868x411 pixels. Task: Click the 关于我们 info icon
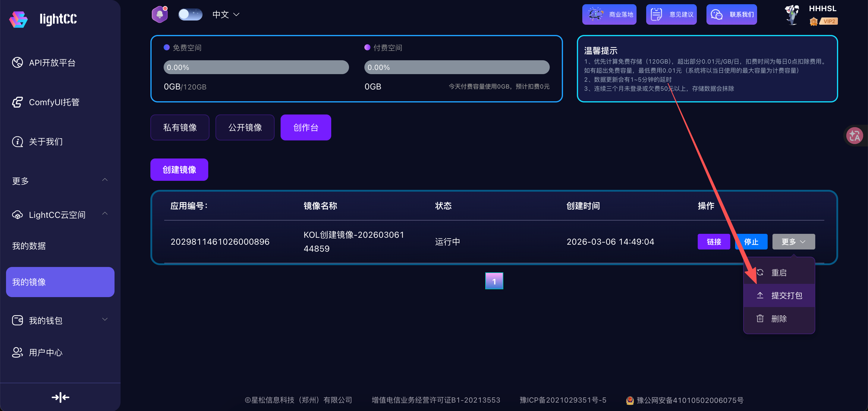(x=17, y=142)
